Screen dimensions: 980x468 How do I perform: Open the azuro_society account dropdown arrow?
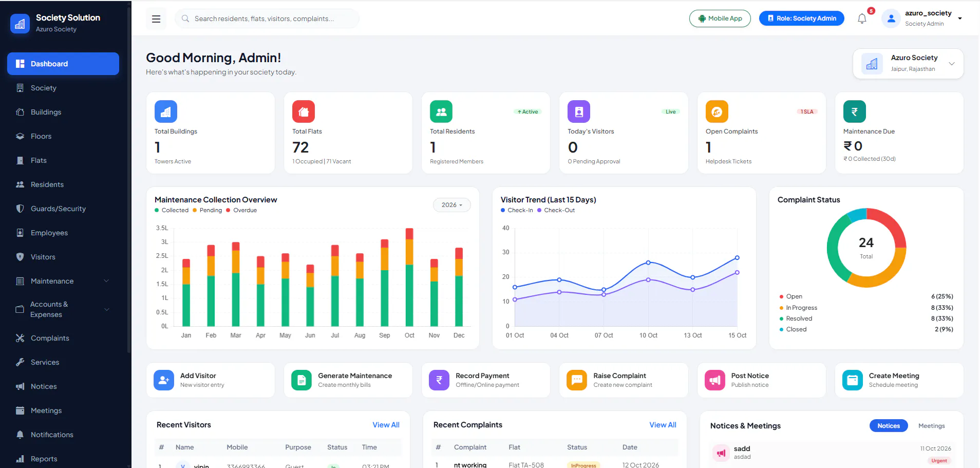tap(960, 18)
